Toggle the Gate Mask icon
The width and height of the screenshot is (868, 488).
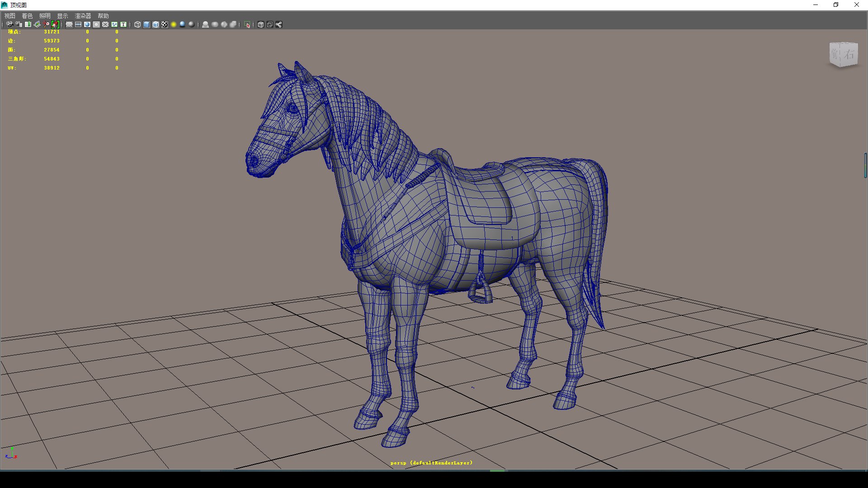click(x=96, y=24)
